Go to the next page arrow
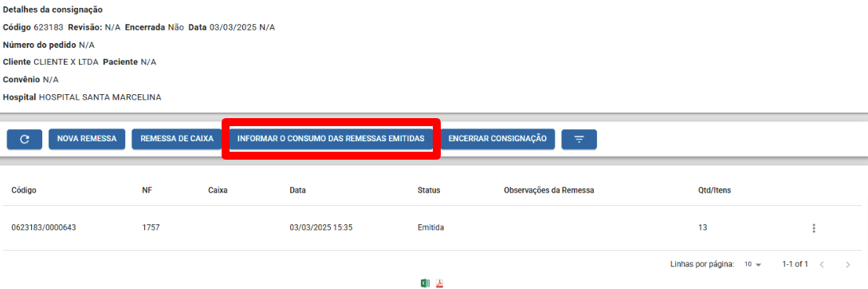Viewport: 868px width, 289px height. (x=847, y=264)
